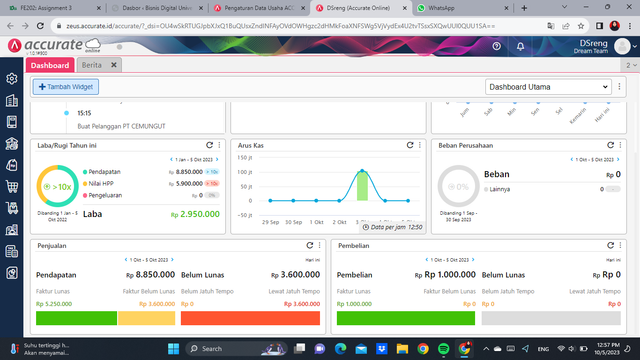Reload the browser page
This screenshot has width=640, height=360.
(x=40, y=26)
